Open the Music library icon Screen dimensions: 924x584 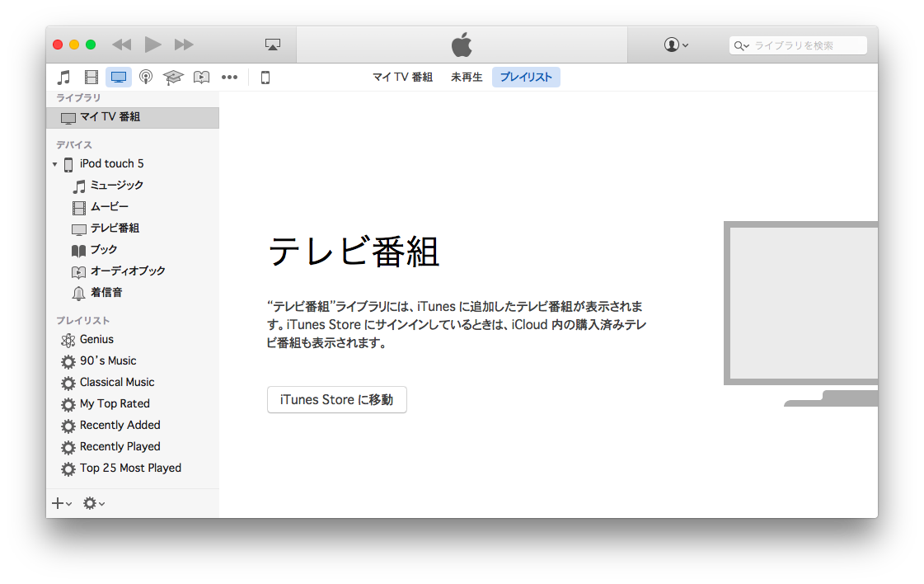point(63,78)
